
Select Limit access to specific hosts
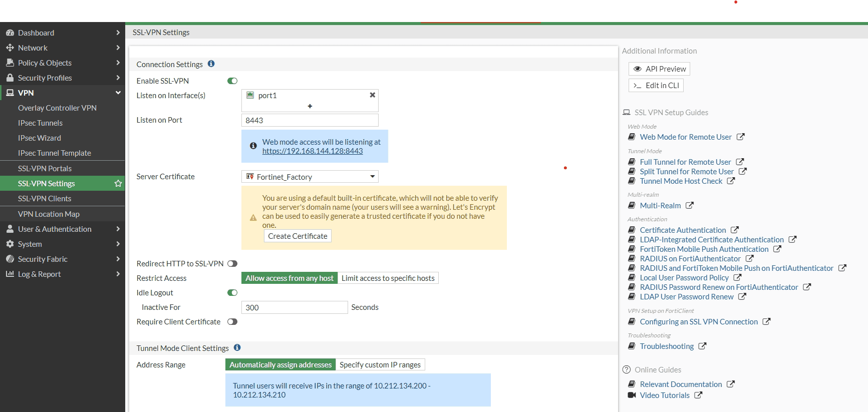[x=388, y=278]
